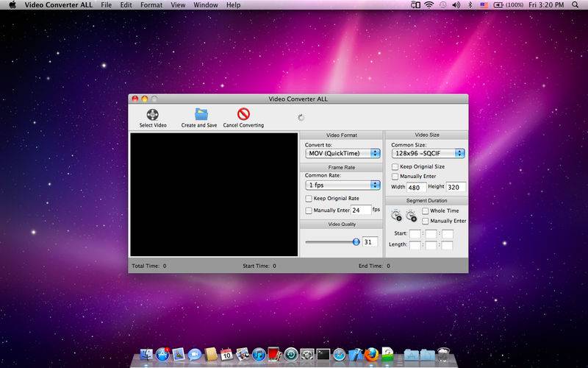Open Time Machine from the dock
Viewport: 588px width, 368px height.
coord(291,355)
